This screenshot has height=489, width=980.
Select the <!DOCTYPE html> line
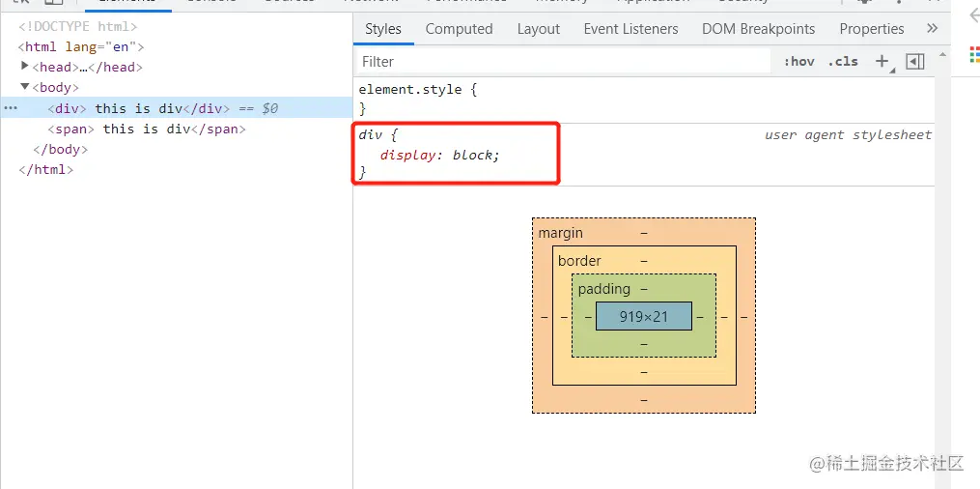tap(77, 26)
